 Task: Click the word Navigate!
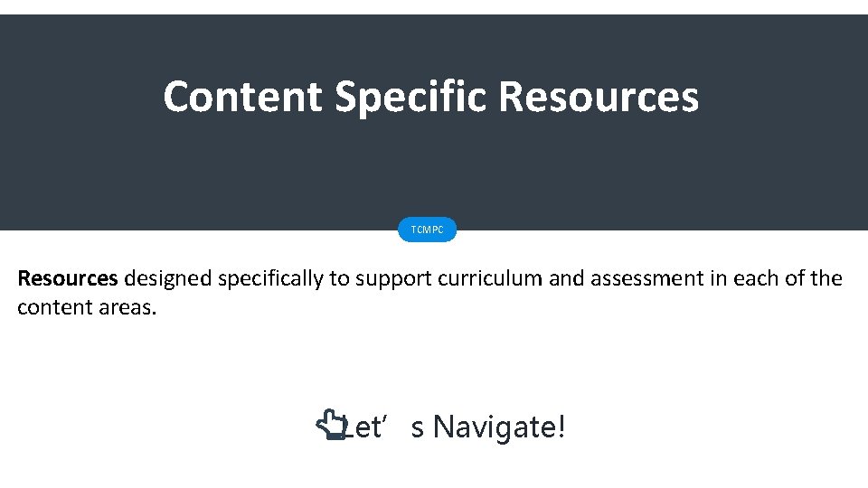(x=499, y=426)
